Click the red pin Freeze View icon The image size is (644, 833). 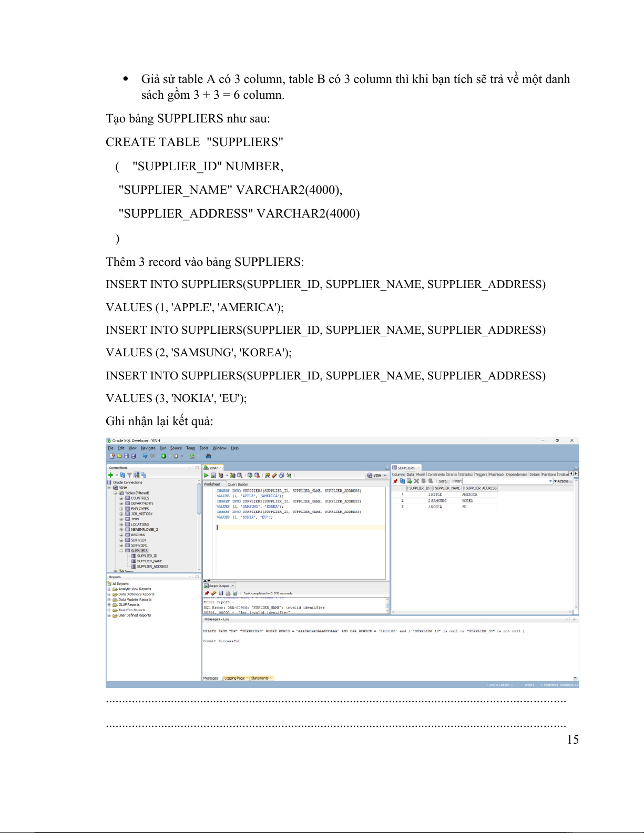point(395,481)
